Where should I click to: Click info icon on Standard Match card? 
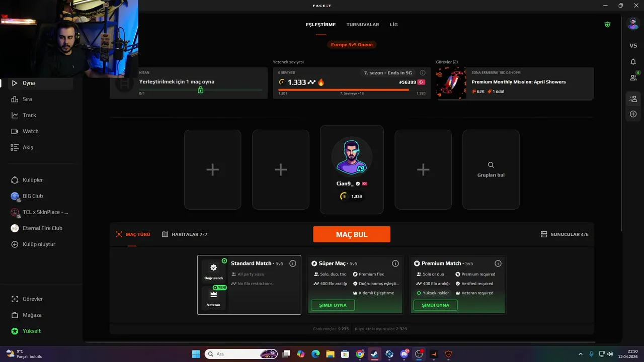click(x=293, y=263)
